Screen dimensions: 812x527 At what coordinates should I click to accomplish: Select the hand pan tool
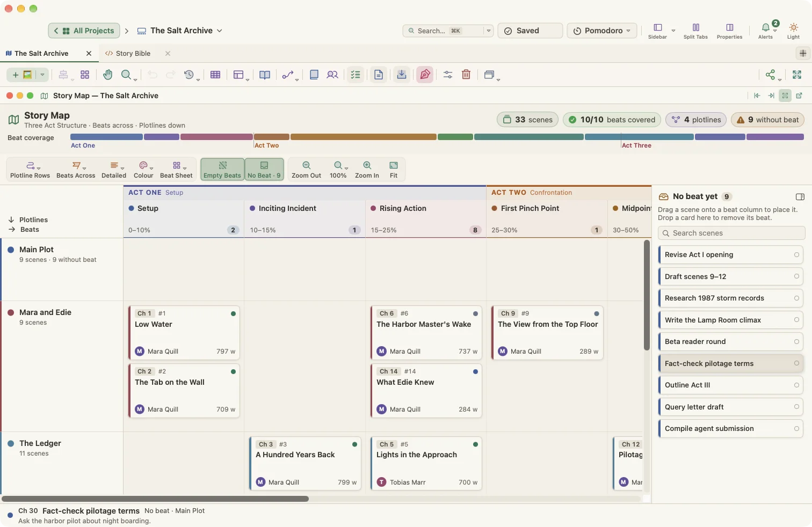(107, 75)
